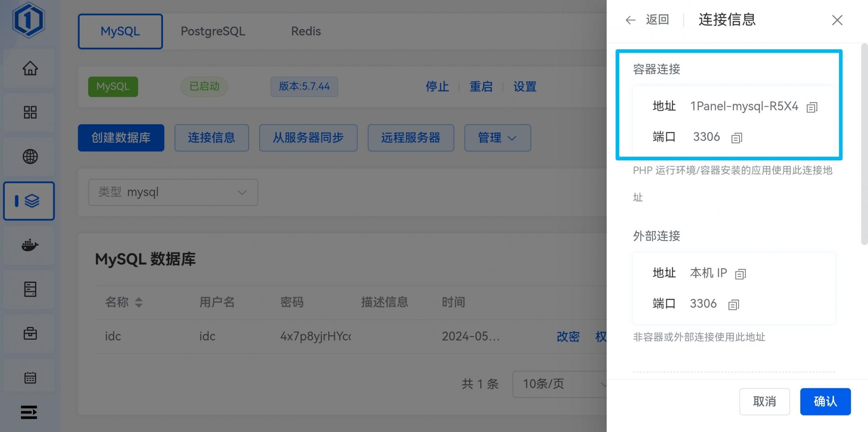Open the 连接信息 button
The image size is (868, 432).
pos(211,138)
